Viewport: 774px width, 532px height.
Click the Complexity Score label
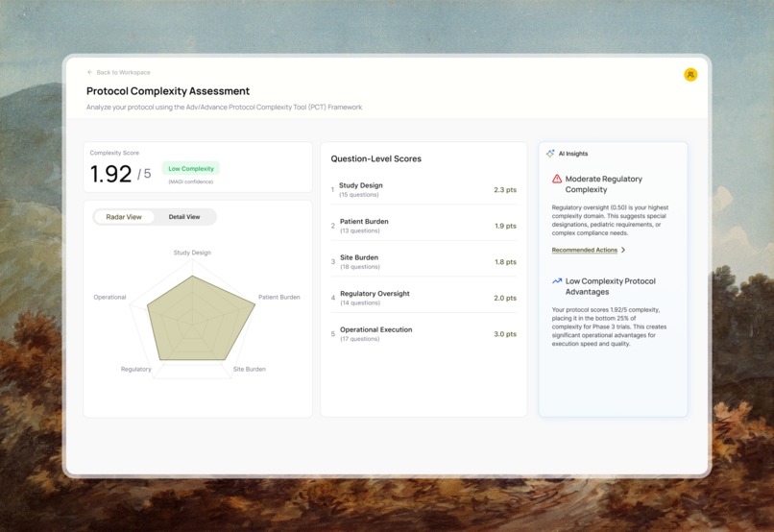coord(114,153)
